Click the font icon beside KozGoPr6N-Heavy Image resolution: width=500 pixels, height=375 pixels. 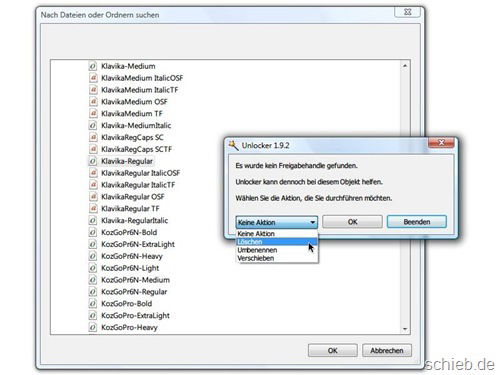pos(93,256)
